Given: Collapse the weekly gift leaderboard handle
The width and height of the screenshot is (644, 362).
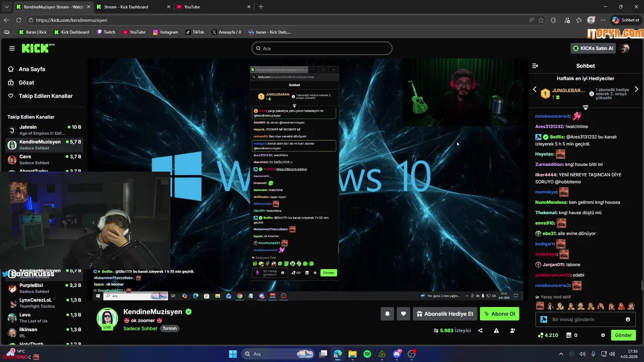Looking at the screenshot, I should tap(585, 108).
